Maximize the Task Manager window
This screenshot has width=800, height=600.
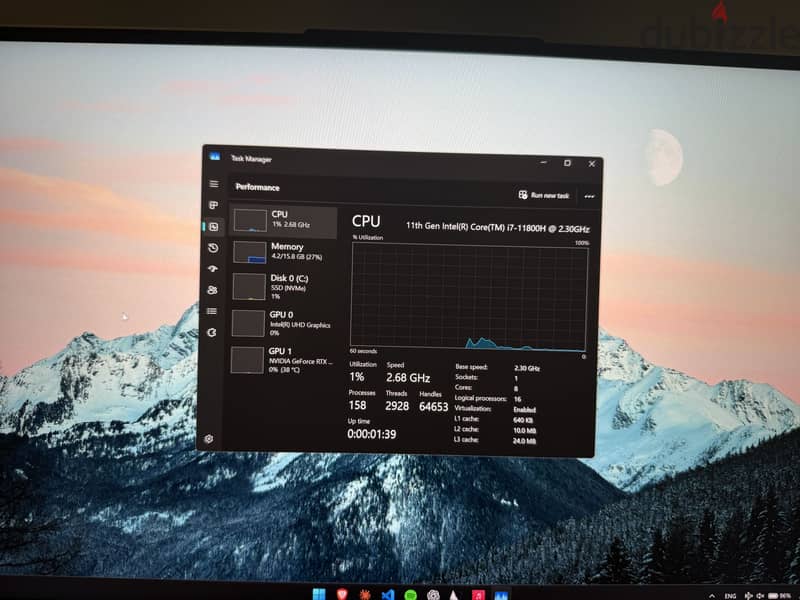pos(567,163)
